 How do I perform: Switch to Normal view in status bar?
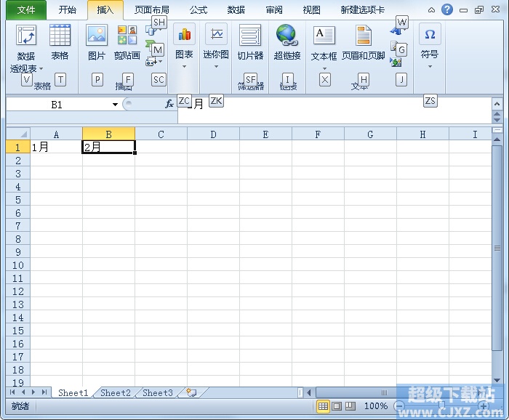pyautogui.click(x=324, y=406)
